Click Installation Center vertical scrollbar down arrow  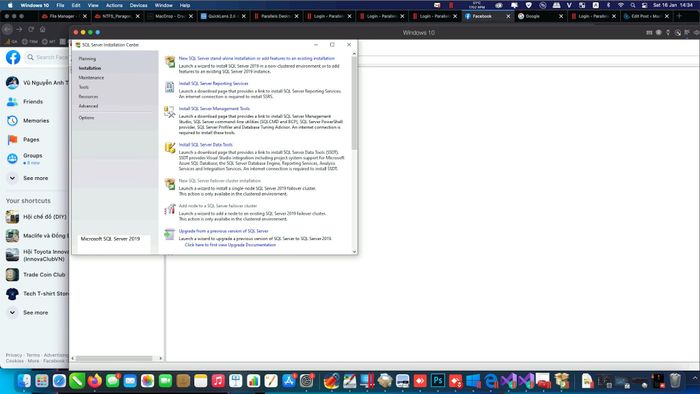(354, 252)
